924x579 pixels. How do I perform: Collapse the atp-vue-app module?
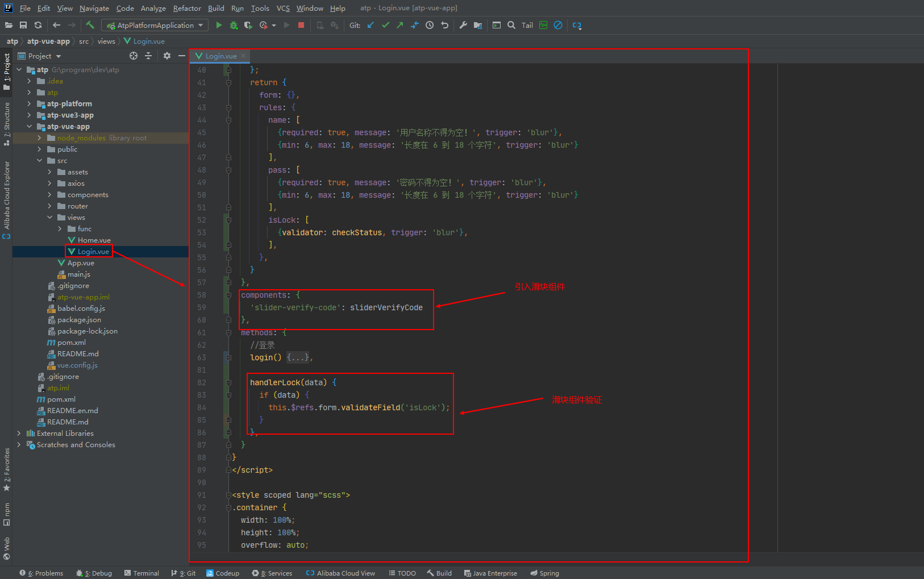(x=30, y=127)
